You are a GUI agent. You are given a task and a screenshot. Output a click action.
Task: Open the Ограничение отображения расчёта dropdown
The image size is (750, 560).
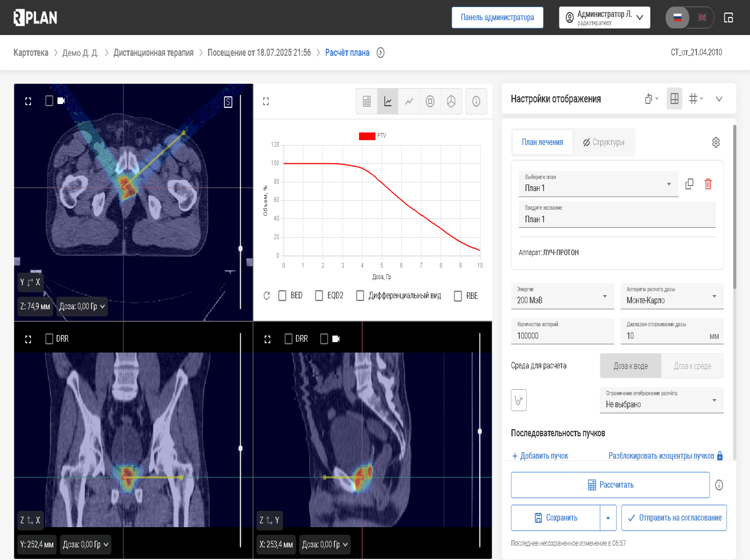(662, 400)
